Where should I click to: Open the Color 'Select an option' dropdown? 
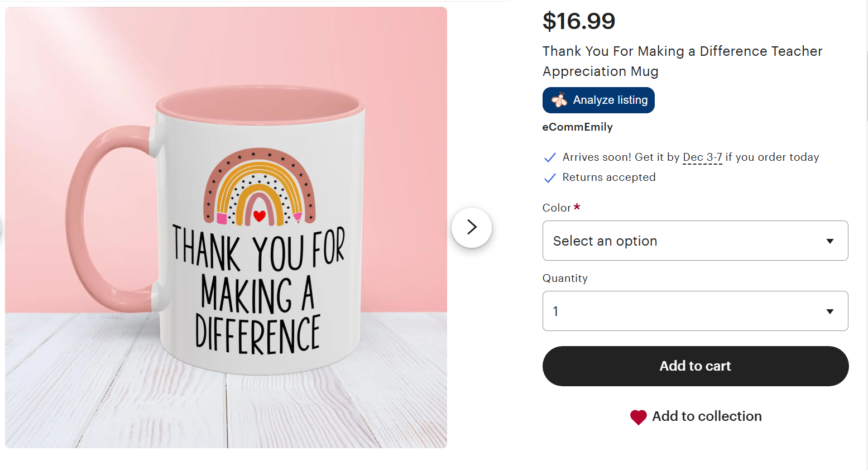point(695,241)
